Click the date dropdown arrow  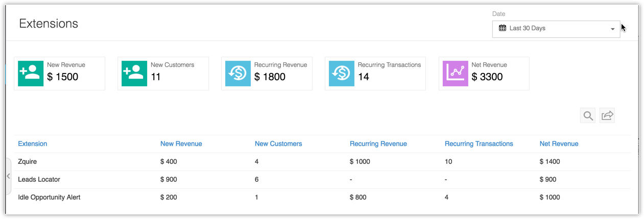click(613, 29)
